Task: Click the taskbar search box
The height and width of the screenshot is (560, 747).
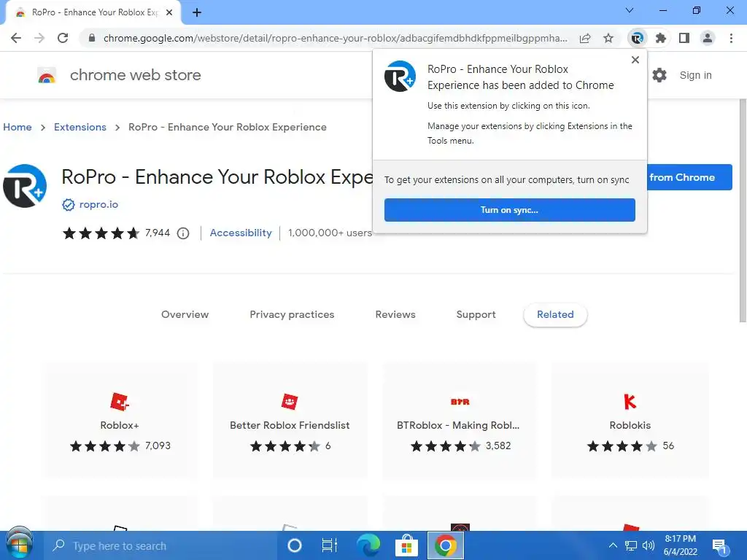Action: [160, 545]
